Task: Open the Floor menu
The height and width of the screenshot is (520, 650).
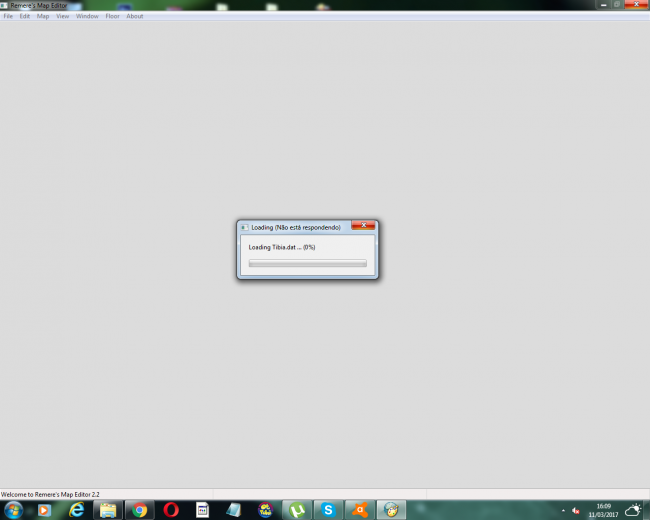Action: point(112,16)
